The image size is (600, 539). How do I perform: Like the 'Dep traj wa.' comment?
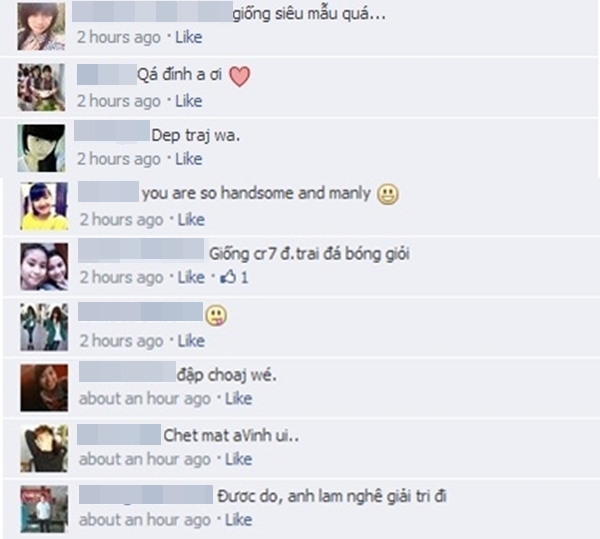coord(189,159)
